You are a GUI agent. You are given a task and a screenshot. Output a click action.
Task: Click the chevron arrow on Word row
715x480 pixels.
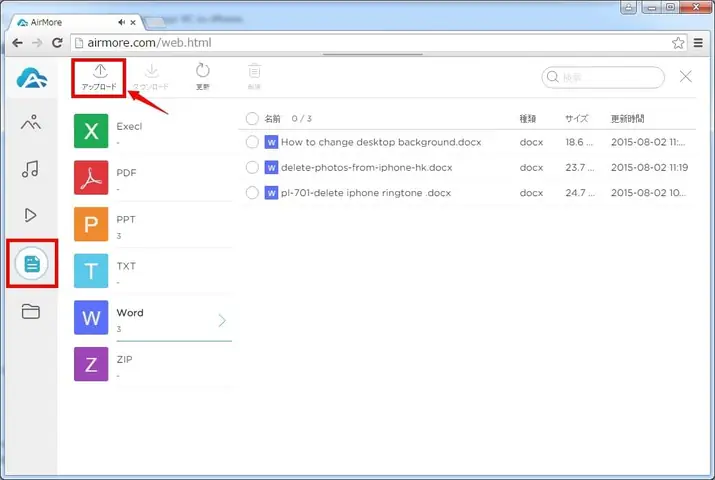point(222,320)
